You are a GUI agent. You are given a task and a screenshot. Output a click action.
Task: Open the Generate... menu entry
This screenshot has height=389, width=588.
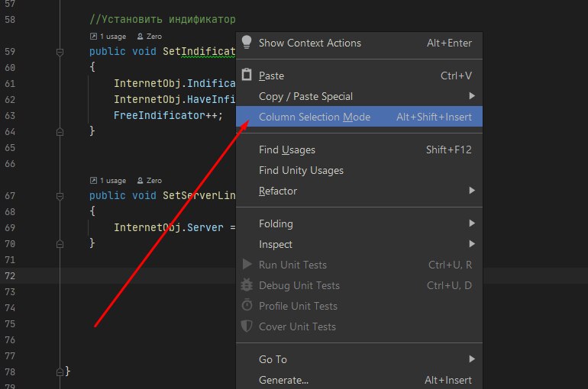click(x=359, y=380)
